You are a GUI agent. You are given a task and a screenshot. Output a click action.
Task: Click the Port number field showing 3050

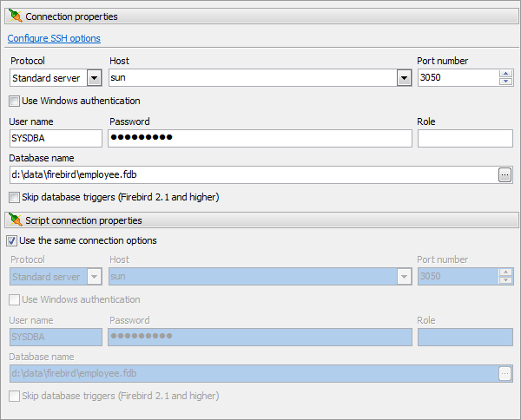[458, 78]
